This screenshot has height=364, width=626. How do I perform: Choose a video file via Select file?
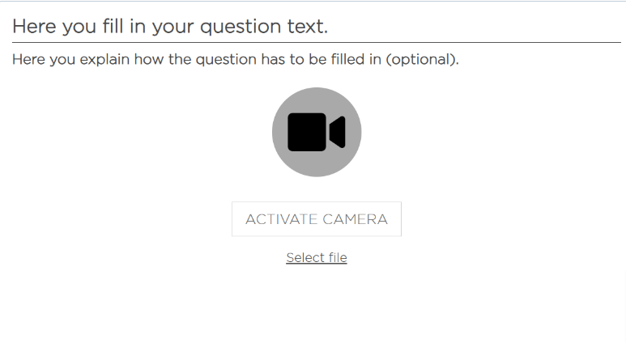coord(317,257)
